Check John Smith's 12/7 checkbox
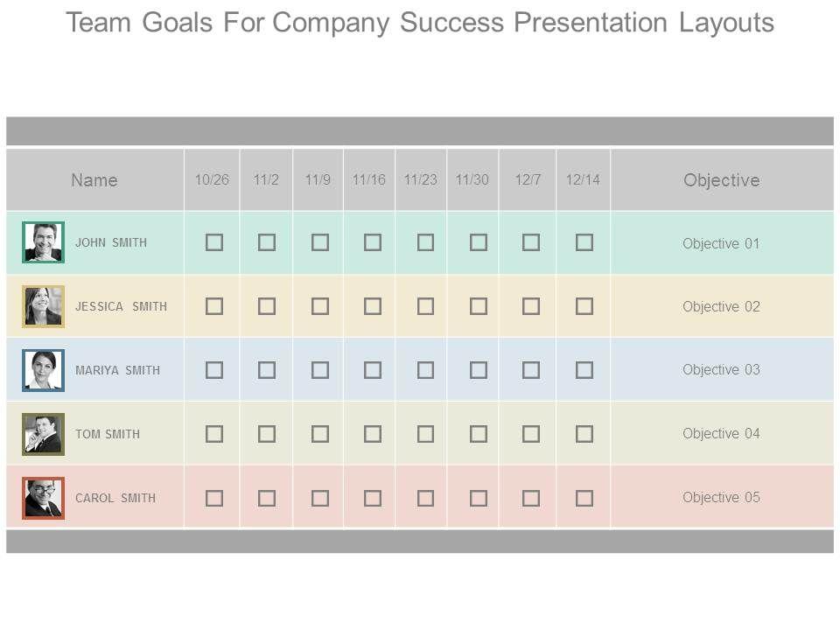Viewport: 840px width, 630px height. coord(531,242)
